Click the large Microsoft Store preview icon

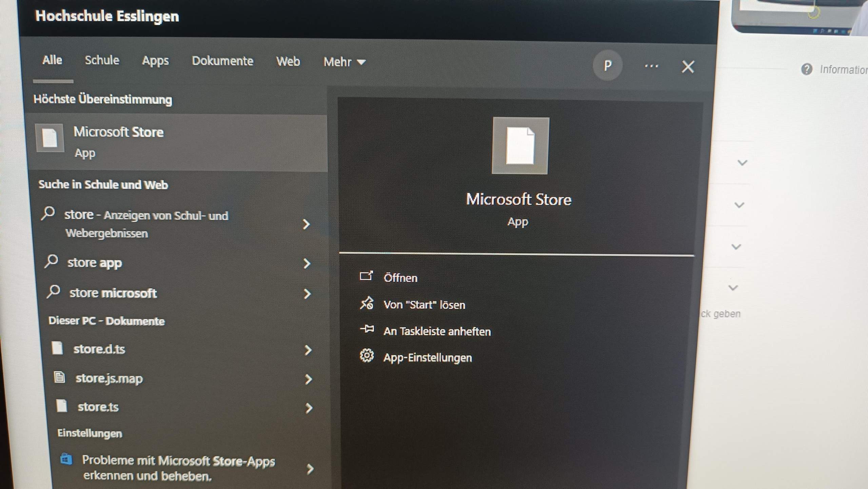click(520, 146)
